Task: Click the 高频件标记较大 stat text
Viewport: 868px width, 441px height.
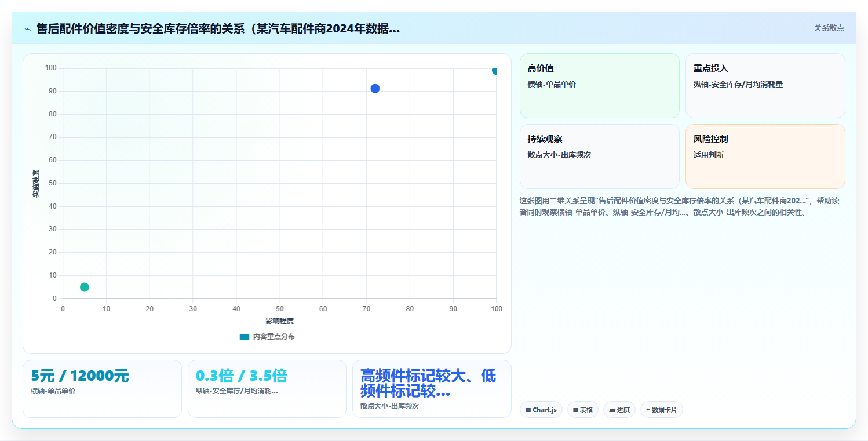Action: (428, 383)
